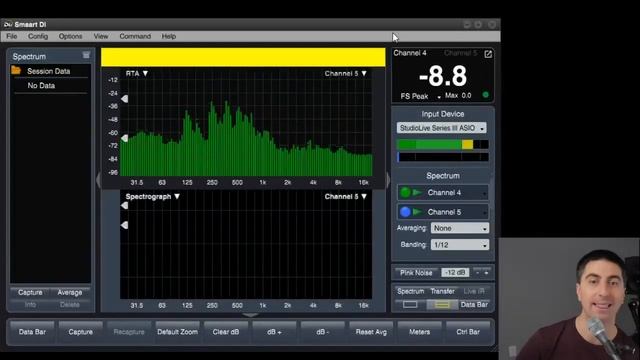Select the two-pane plot layout icon

point(442,304)
